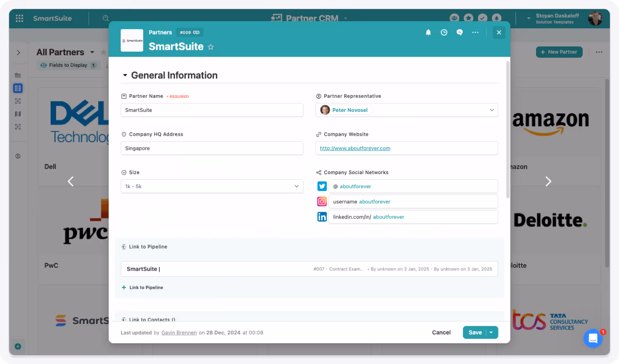Click the dialog's vertical scrollbar
Screen dimensions: 619x364
tap(508, 129)
